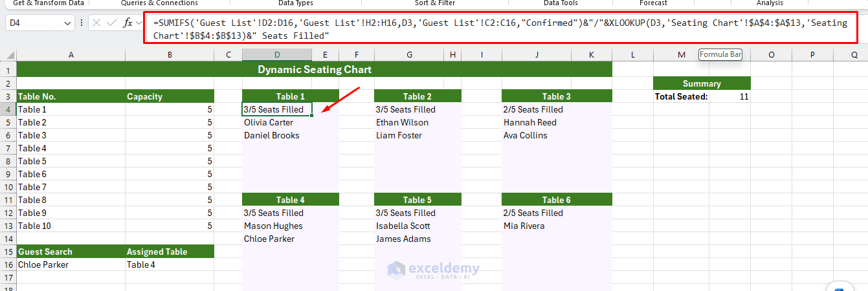The width and height of the screenshot is (868, 291).
Task: Select Ethan Wilson cell
Action: (x=410, y=123)
